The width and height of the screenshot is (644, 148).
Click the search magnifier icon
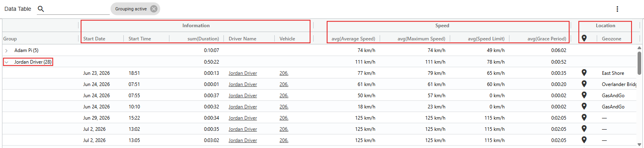pos(41,9)
